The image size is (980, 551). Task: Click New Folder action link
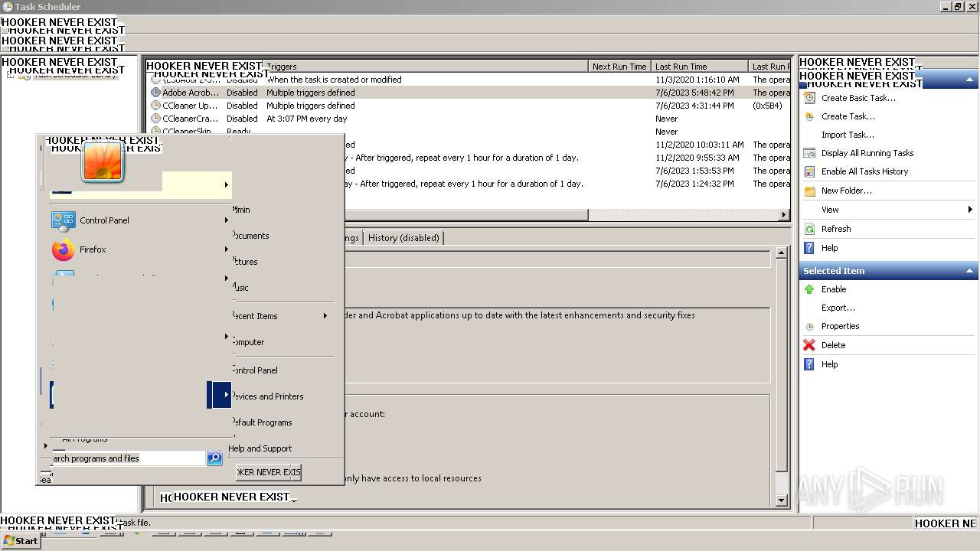[847, 191]
